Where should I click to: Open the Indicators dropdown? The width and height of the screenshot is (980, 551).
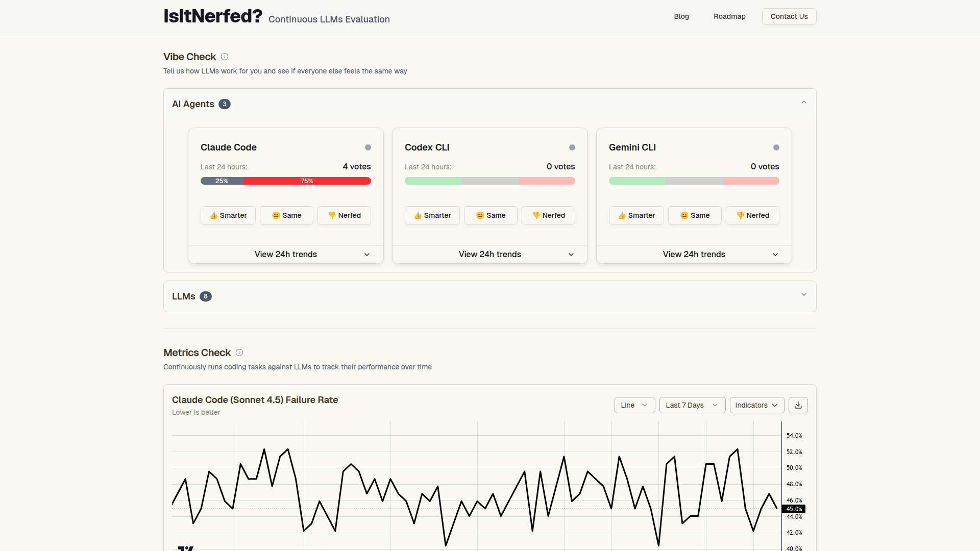coord(757,405)
